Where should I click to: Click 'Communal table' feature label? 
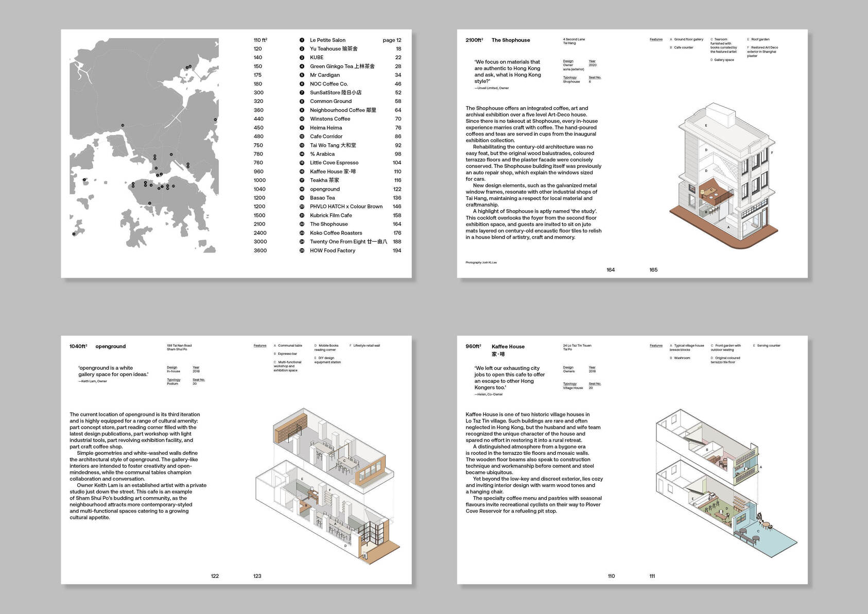(290, 346)
